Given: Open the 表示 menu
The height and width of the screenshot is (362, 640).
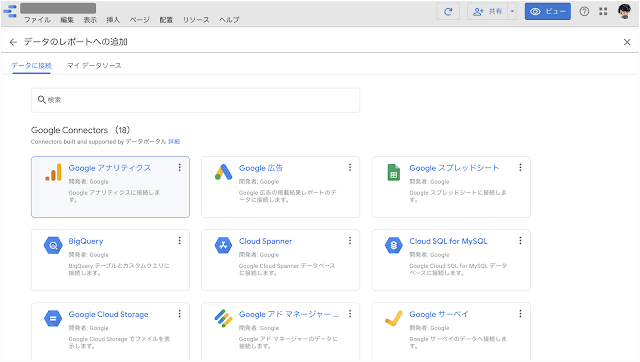Looking at the screenshot, I should 90,20.
